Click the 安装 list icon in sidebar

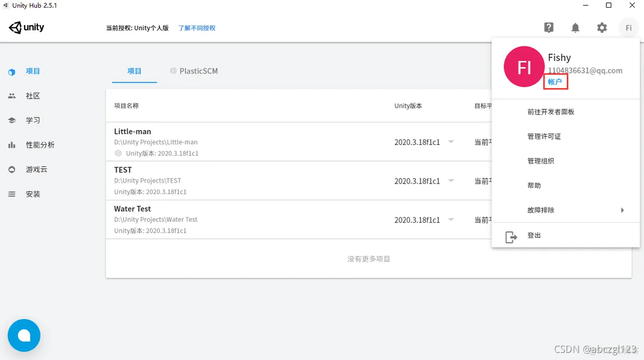coord(11,194)
